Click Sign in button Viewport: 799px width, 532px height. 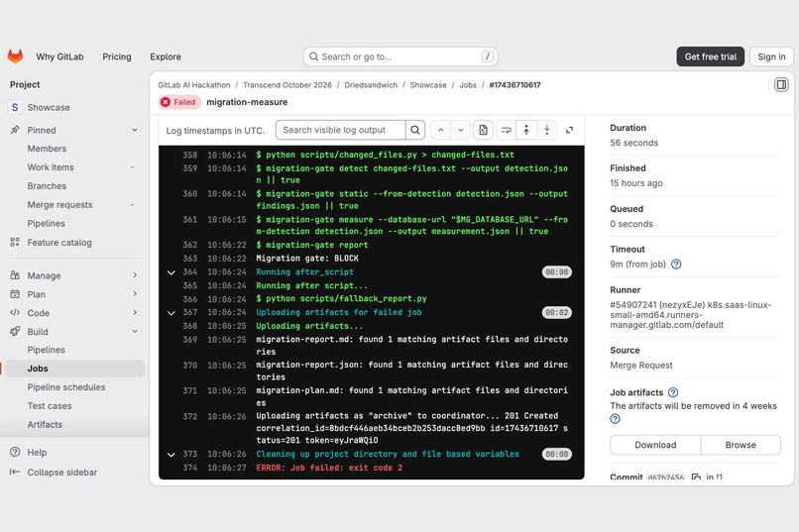coord(771,56)
